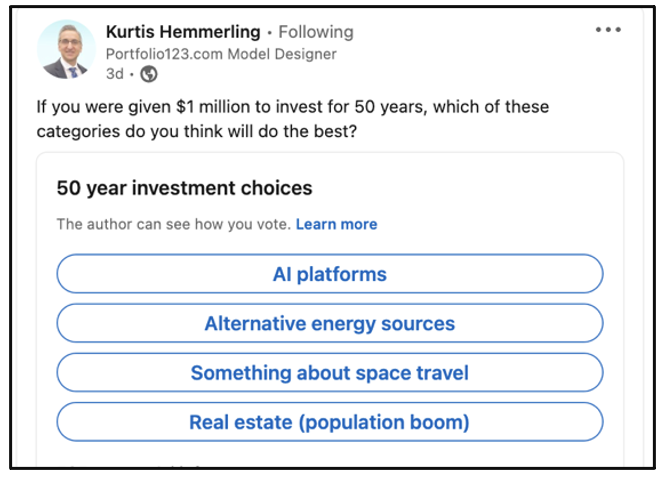Open the Learn more link
The height and width of the screenshot is (480, 664).
336,224
